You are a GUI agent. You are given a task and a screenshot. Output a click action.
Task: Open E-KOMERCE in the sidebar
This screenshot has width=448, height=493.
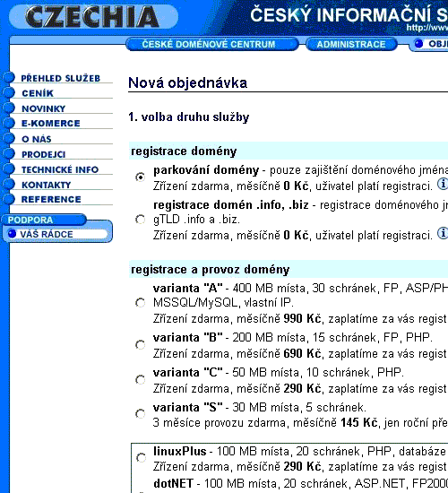50,124
